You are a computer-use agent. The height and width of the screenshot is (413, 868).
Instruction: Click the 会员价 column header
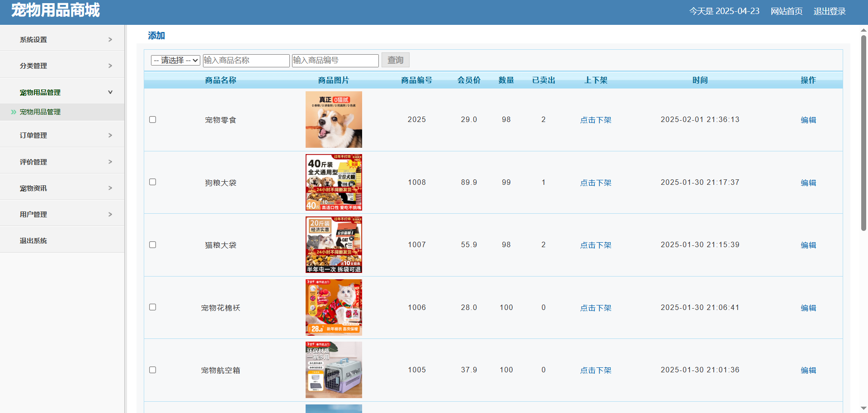click(x=469, y=80)
